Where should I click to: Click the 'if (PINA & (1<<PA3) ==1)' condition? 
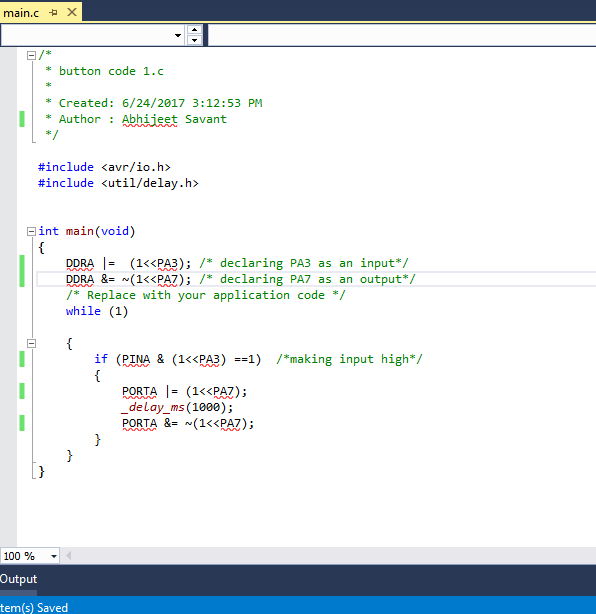[x=177, y=359]
